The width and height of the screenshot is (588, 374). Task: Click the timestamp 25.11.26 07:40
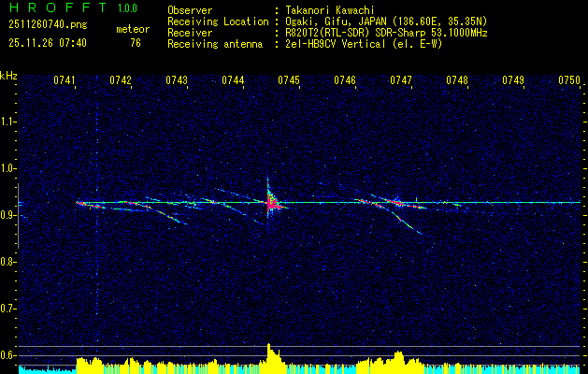(48, 43)
